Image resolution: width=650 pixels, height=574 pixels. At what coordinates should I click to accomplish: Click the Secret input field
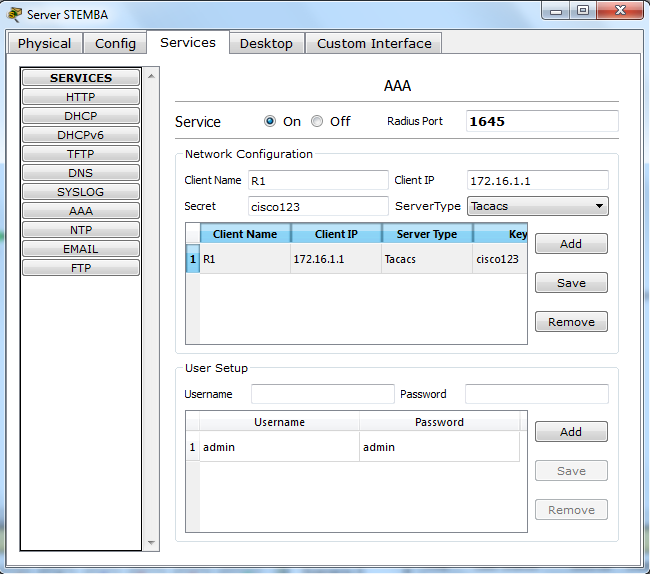[318, 206]
